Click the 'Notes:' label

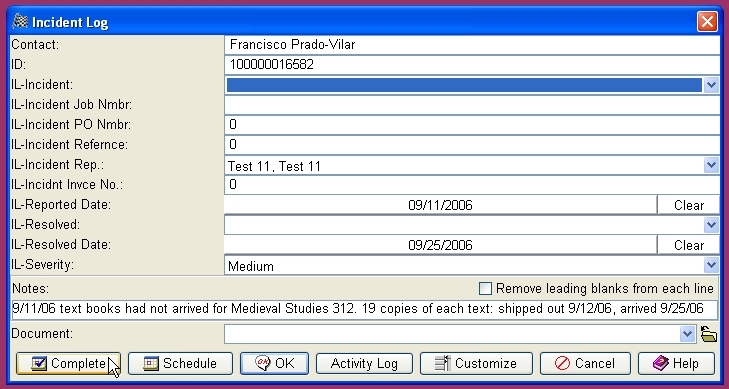30,288
